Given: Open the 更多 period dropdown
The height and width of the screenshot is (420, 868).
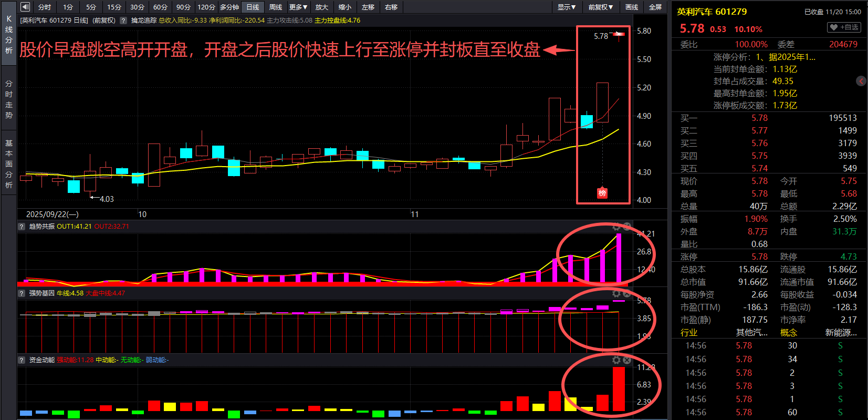Looking at the screenshot, I should [298, 7].
